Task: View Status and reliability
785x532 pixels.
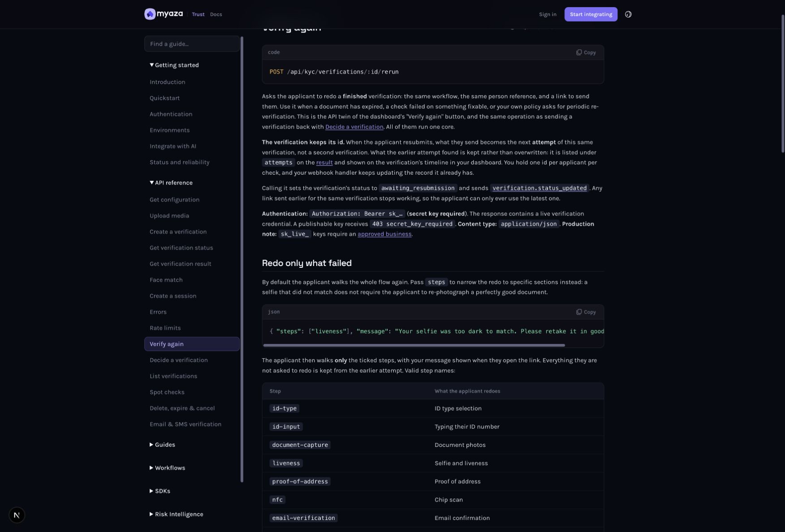Action: pyautogui.click(x=179, y=163)
